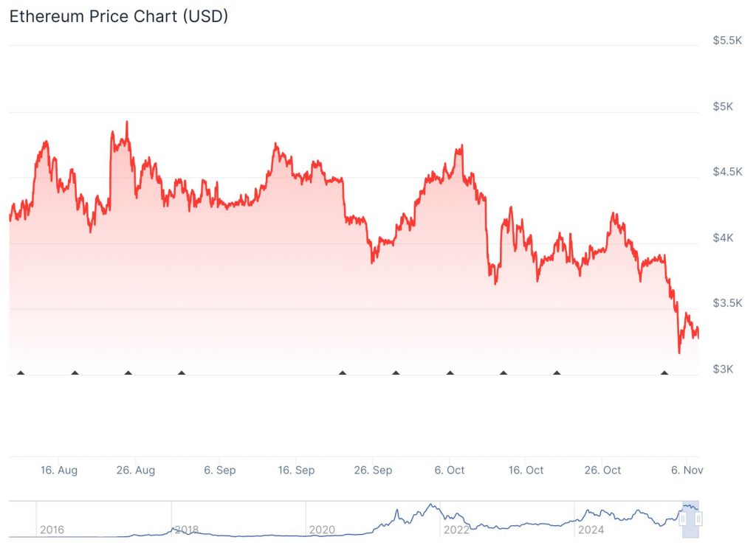
Task: Click the third diamond marker from left
Action: coord(128,373)
